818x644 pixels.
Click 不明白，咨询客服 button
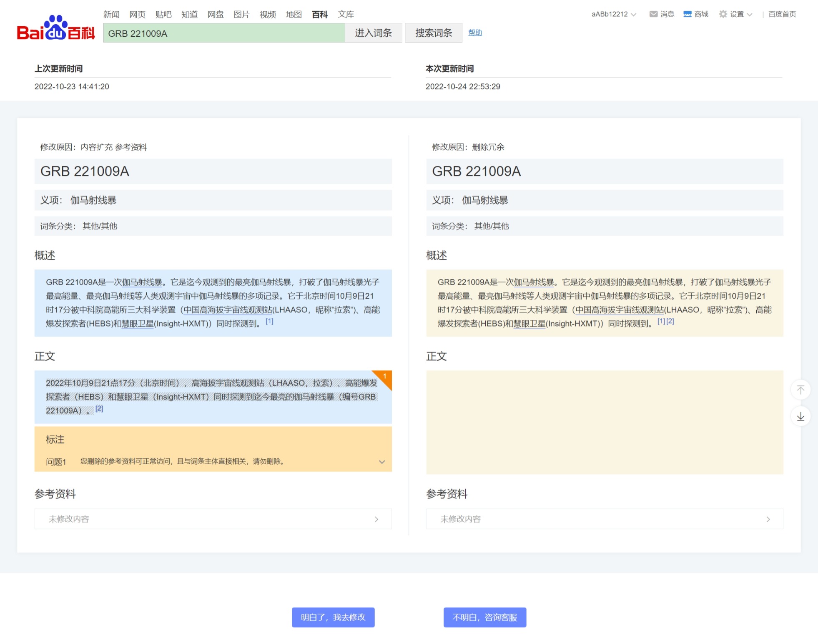(x=485, y=617)
